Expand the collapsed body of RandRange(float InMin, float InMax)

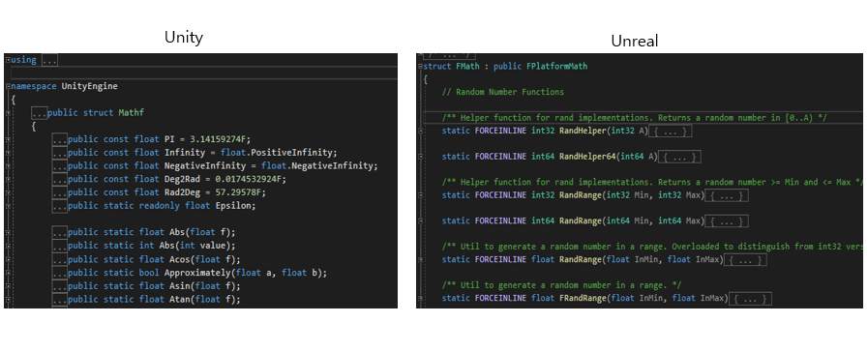pos(745,260)
